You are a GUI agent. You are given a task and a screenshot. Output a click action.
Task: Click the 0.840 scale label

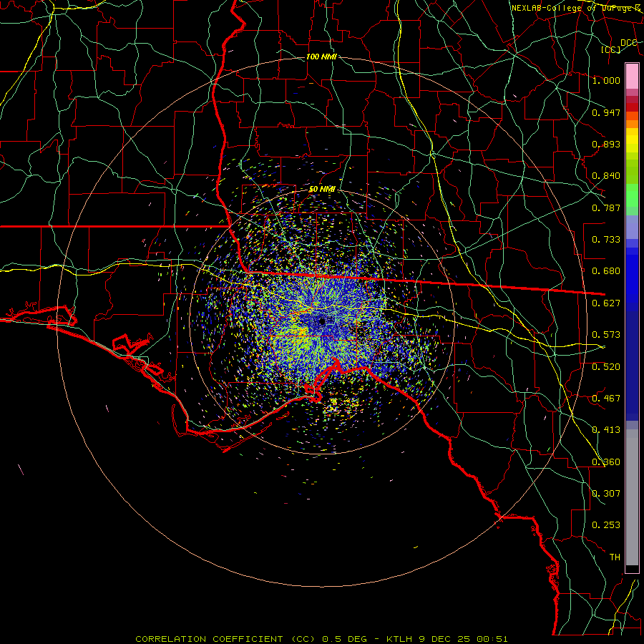point(606,176)
